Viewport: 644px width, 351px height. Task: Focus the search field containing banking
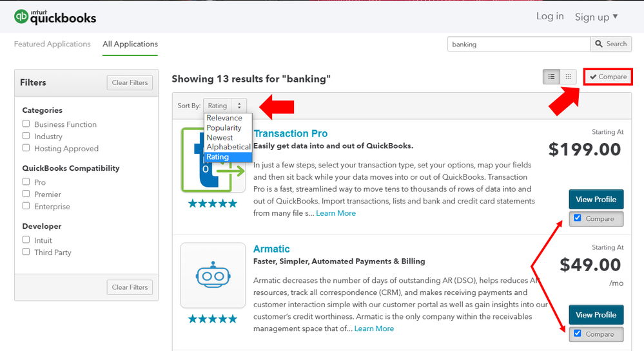coord(519,44)
